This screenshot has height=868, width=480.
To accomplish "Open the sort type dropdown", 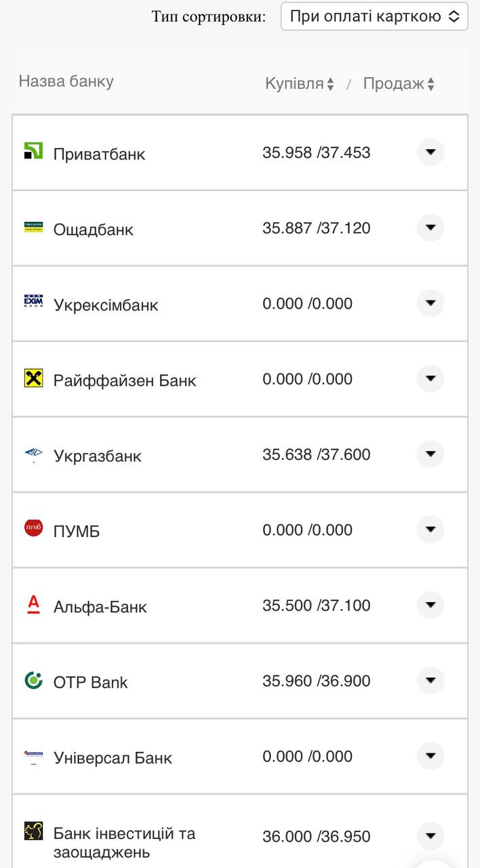I will coord(374,16).
